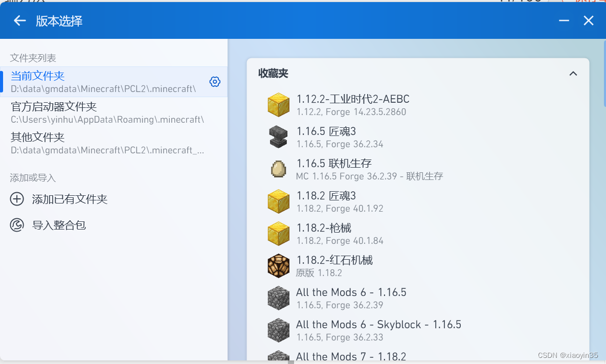Minimize the launcher window
This screenshot has height=364, width=606.
pos(564,20)
